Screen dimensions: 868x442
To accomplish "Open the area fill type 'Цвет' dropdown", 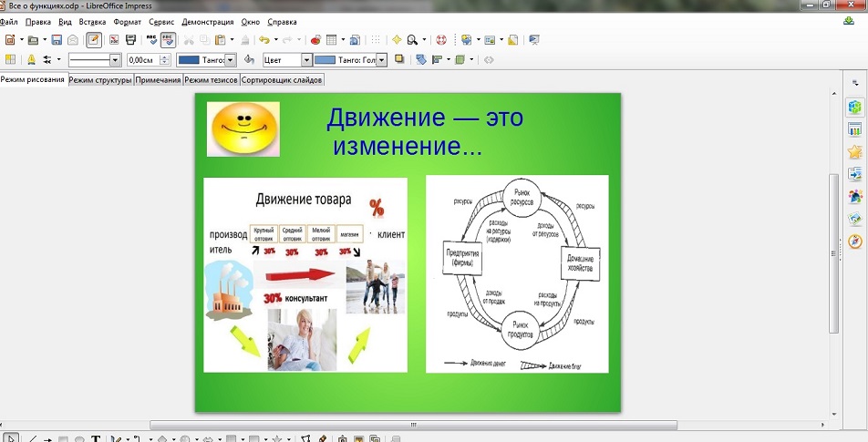I will point(305,60).
